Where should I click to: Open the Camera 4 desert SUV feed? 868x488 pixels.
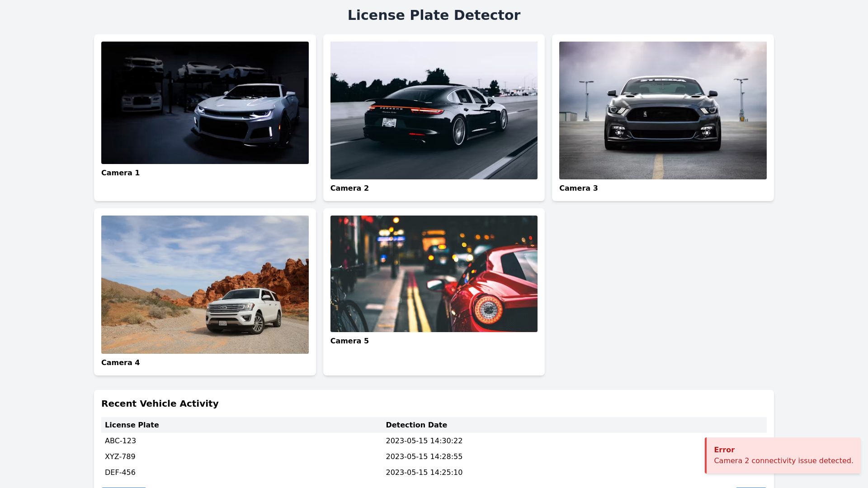tap(205, 284)
